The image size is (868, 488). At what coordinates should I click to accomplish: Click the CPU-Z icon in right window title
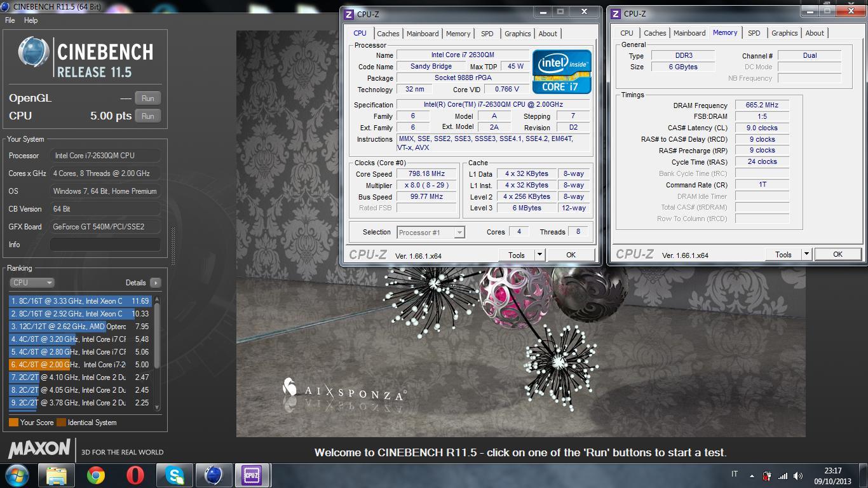point(615,13)
